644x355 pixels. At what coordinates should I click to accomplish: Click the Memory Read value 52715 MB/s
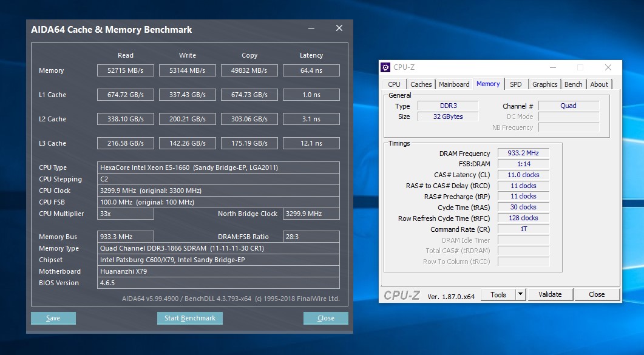[x=126, y=70]
